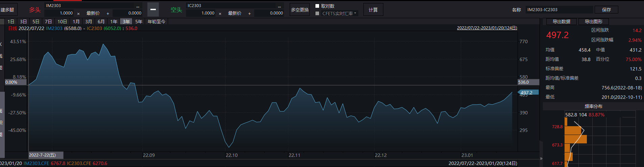Toggle the CFETS实时汇率 checkbox

click(317, 13)
